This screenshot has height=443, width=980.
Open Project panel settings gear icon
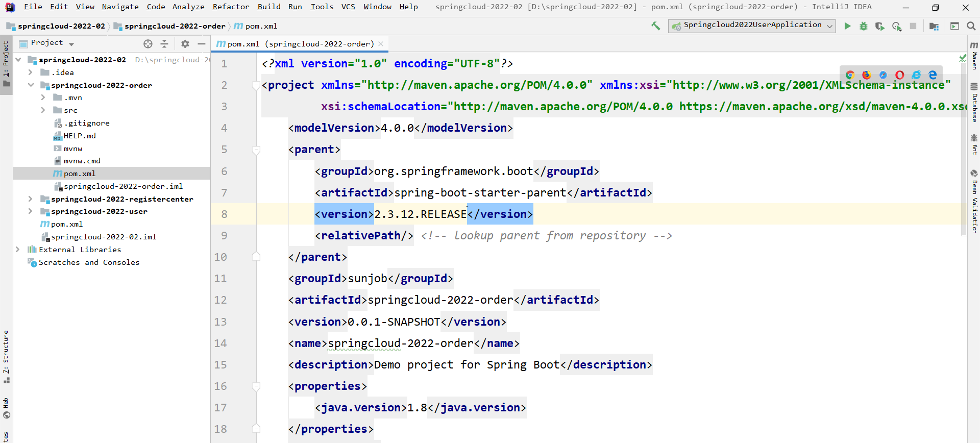[x=185, y=44]
